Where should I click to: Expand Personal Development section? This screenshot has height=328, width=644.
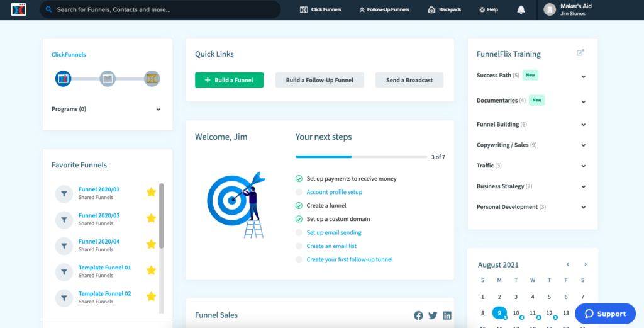coord(583,207)
